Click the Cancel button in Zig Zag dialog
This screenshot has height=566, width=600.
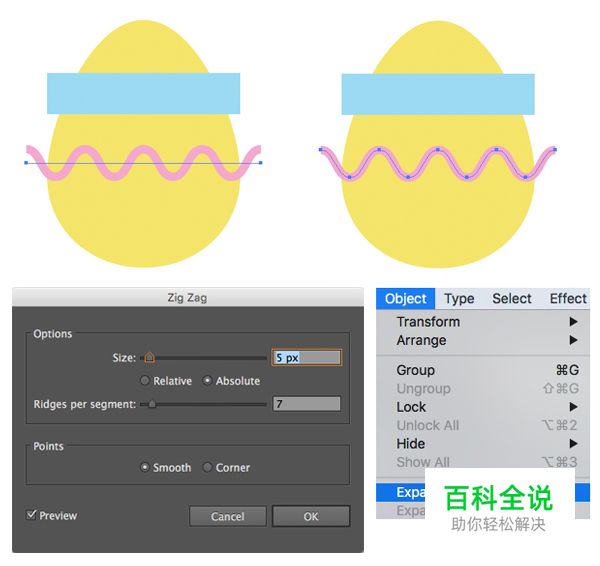click(228, 516)
